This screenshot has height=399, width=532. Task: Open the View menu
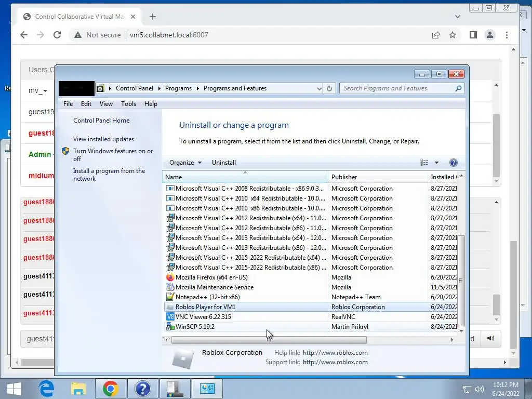[x=106, y=104]
